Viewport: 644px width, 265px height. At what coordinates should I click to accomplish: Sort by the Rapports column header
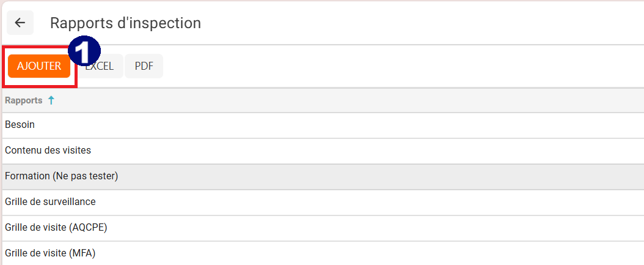point(24,100)
